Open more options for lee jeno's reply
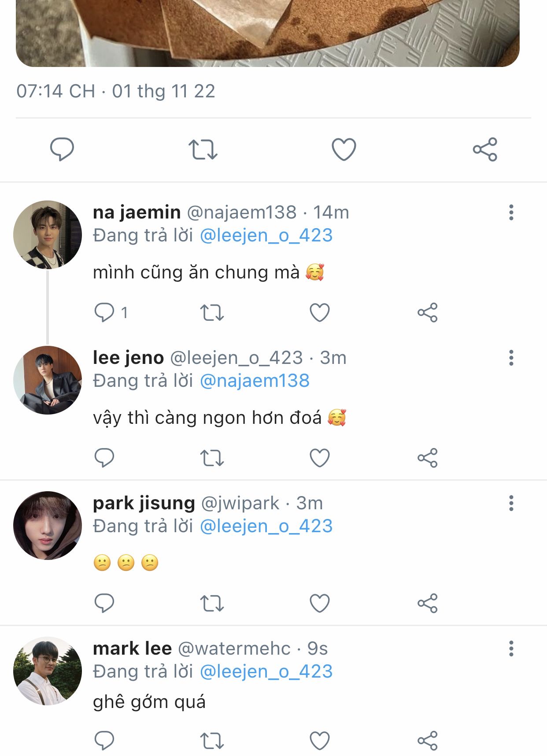The image size is (547, 756). click(511, 358)
